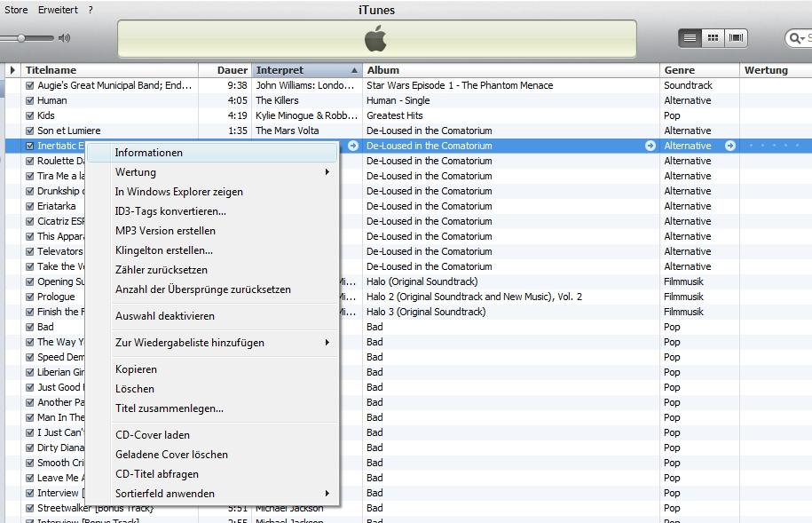Uncheck Son et Lumiere checkbox

pos(30,131)
